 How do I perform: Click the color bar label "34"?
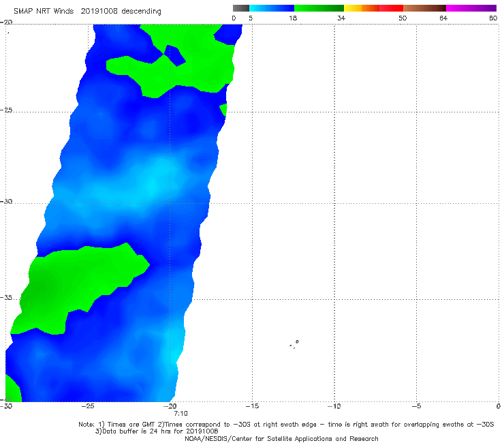click(x=341, y=18)
